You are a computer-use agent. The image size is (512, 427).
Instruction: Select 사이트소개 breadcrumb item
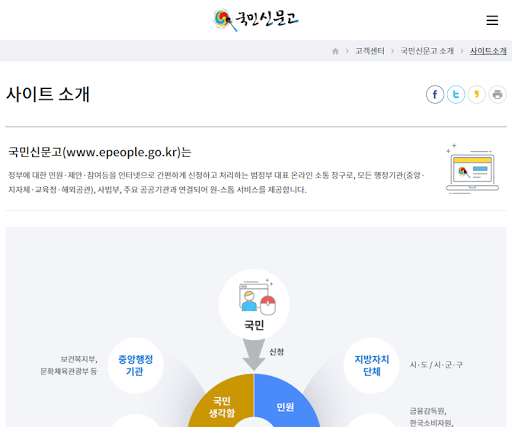tap(488, 51)
